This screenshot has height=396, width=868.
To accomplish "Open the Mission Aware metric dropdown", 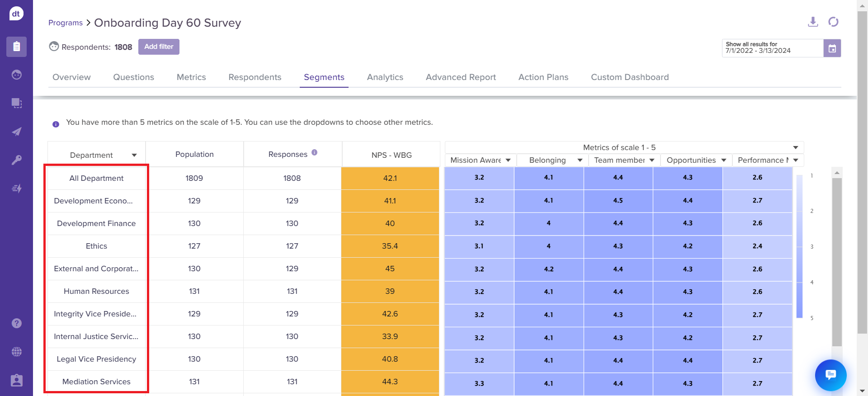I will [508, 160].
